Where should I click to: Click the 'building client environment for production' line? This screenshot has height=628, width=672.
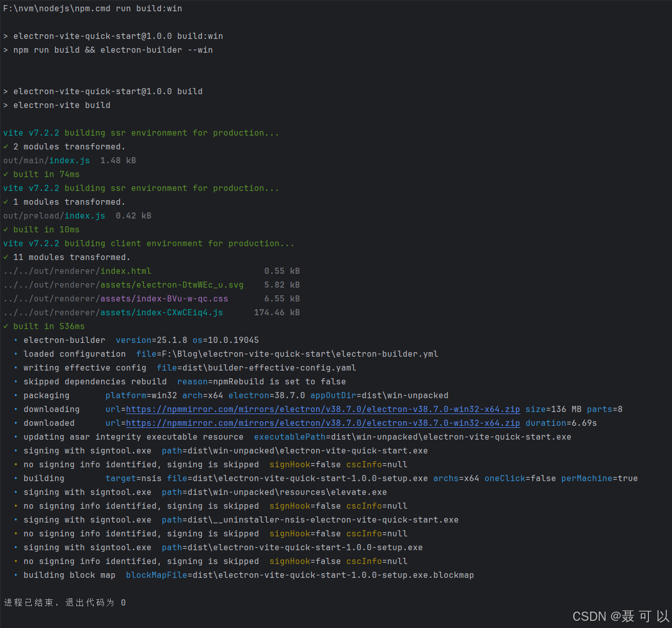coord(149,244)
